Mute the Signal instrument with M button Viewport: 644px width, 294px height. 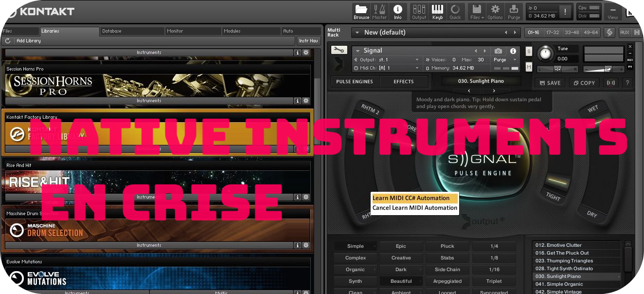(x=529, y=67)
